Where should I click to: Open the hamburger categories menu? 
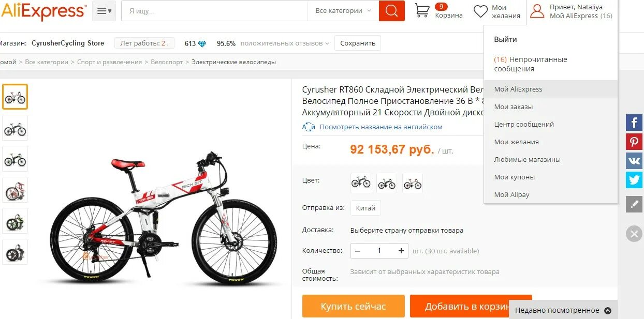click(104, 11)
